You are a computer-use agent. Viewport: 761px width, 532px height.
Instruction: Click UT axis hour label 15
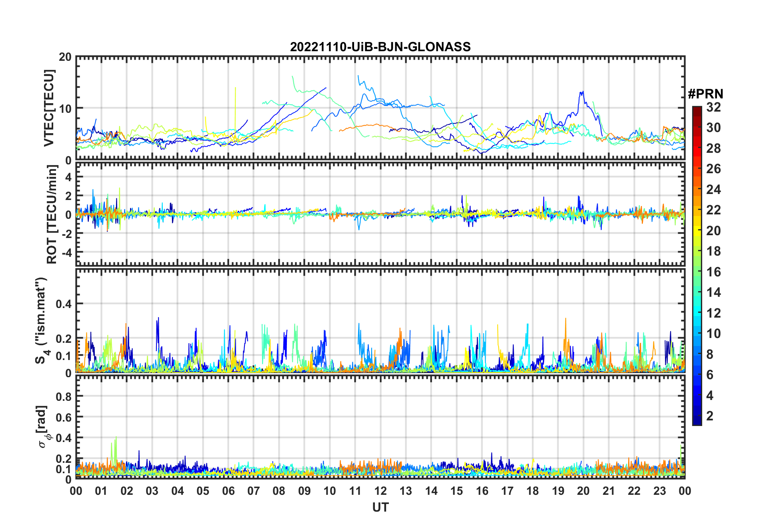coord(457,491)
